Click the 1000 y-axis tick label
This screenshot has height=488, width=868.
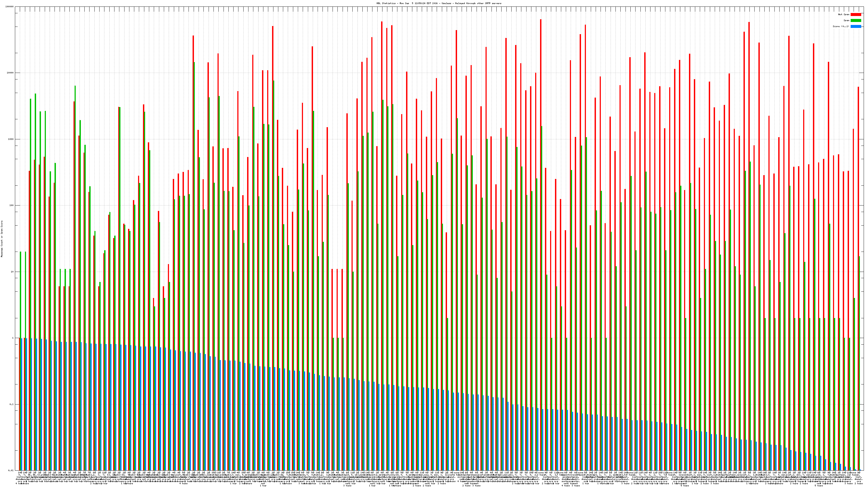tap(11, 139)
